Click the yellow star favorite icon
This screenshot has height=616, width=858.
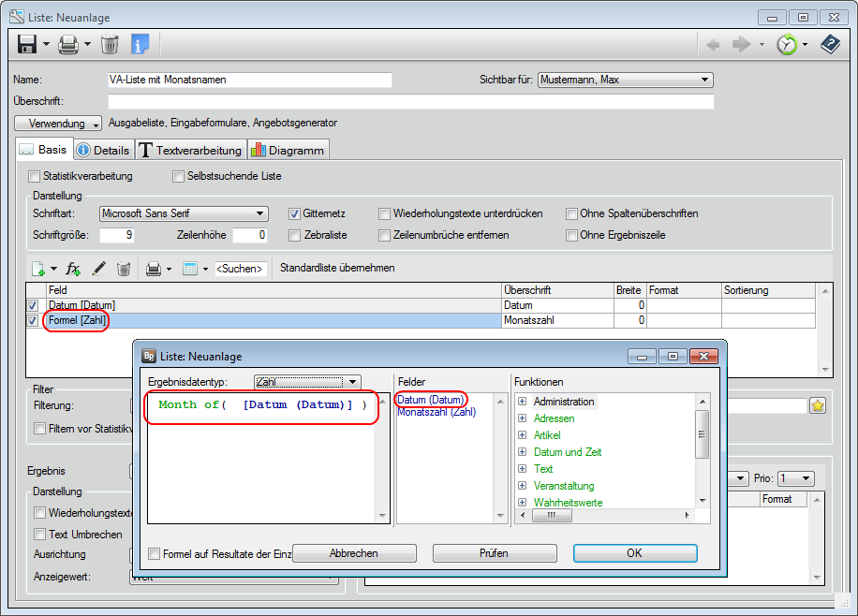pyautogui.click(x=818, y=405)
